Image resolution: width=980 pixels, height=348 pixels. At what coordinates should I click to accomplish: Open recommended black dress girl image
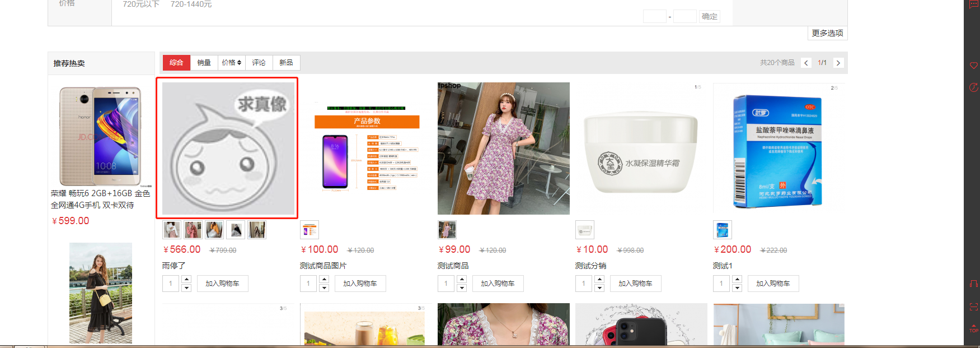click(101, 293)
